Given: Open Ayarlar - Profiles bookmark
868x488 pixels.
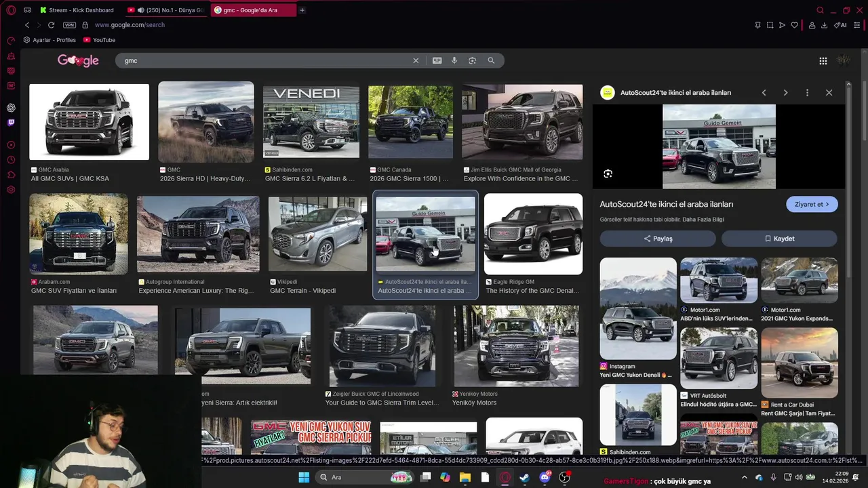Looking at the screenshot, I should (x=50, y=40).
